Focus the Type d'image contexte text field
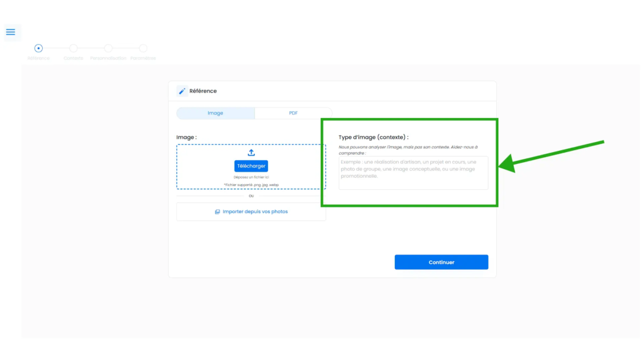 tap(414, 173)
